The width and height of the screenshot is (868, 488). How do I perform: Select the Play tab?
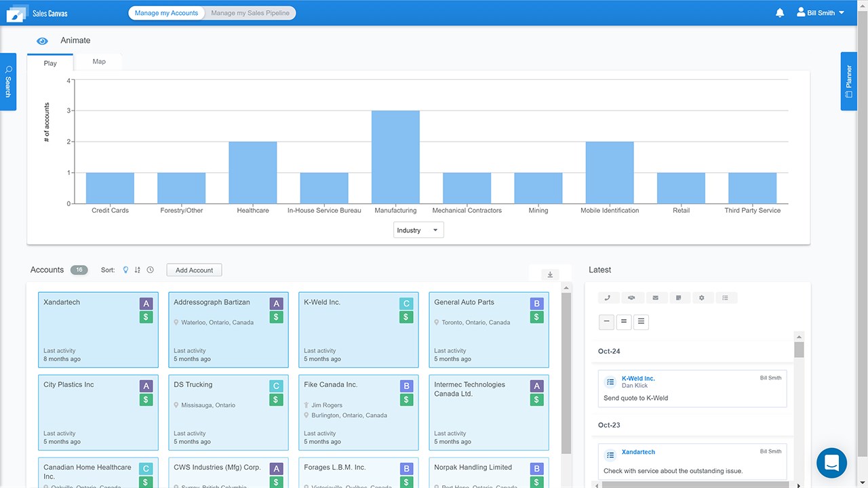coord(50,63)
